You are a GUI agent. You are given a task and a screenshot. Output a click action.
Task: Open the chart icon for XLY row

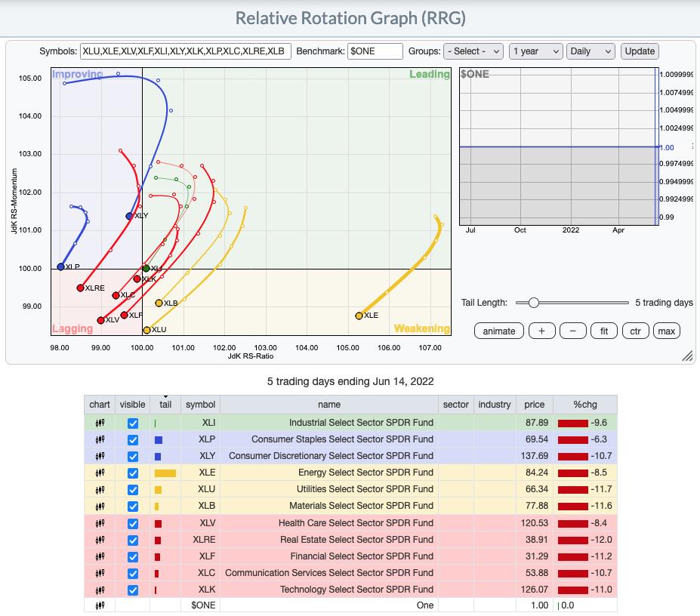point(100,456)
